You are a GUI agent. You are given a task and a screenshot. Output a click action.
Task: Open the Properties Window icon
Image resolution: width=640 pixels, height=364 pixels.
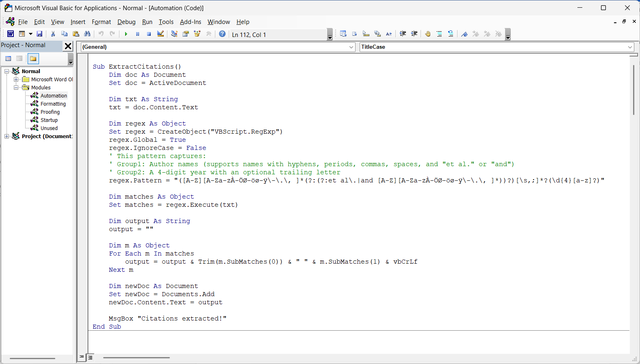pyautogui.click(x=186, y=34)
